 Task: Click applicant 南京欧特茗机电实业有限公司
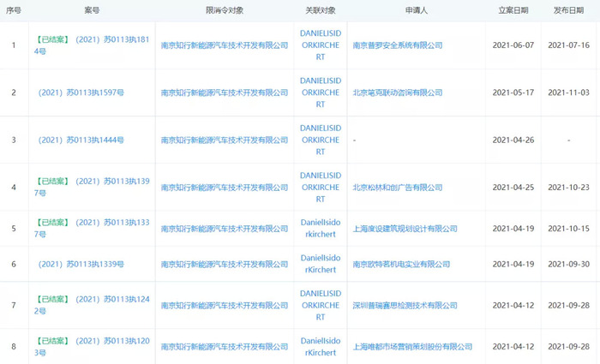pyautogui.click(x=401, y=264)
